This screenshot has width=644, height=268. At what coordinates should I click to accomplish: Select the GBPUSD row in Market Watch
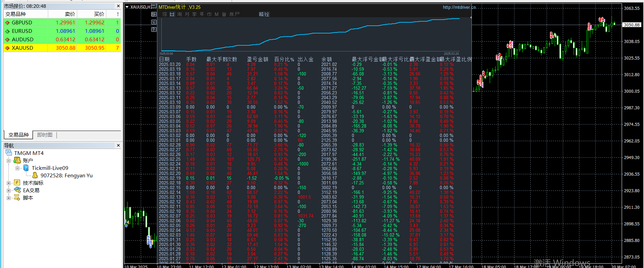tap(62, 23)
